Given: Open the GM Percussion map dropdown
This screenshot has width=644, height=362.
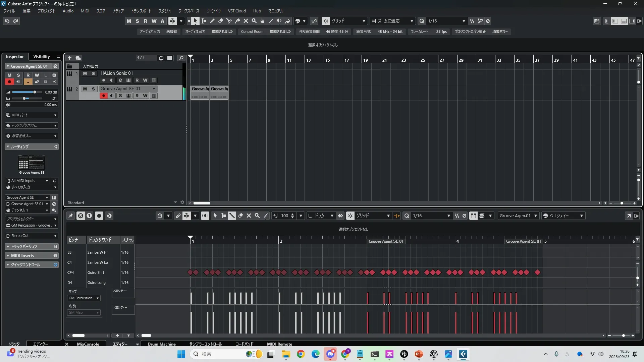Looking at the screenshot, I should [x=84, y=298].
